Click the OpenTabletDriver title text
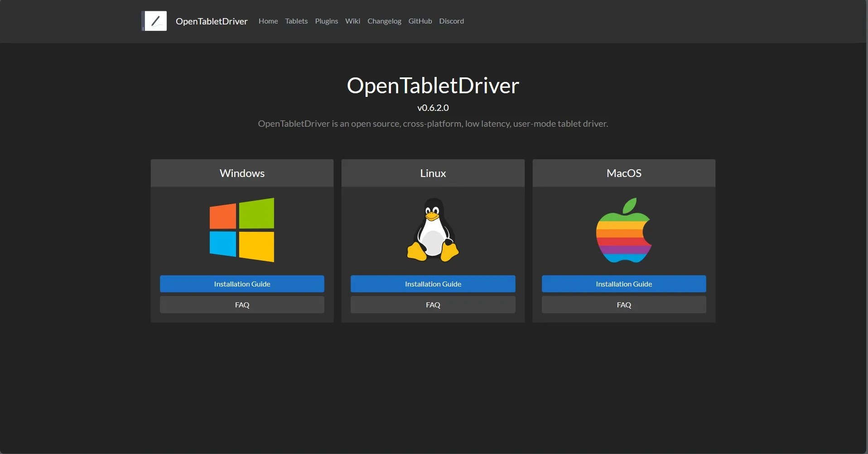The image size is (868, 454). coord(433,85)
